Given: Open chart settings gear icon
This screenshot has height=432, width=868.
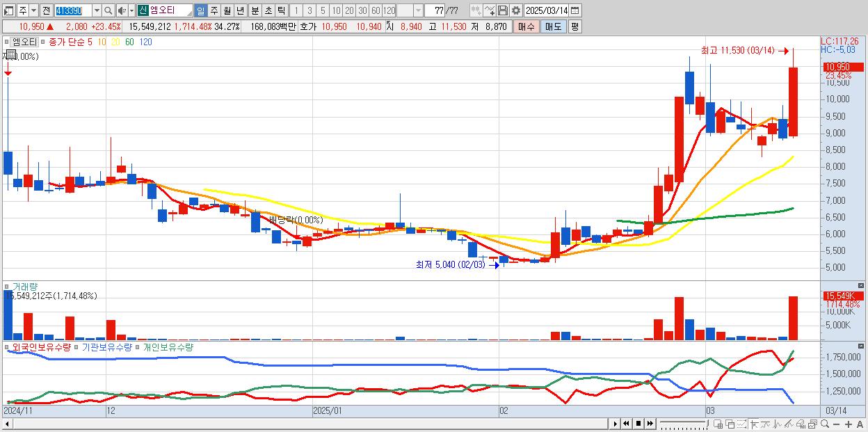Looking at the screenshot, I should [515, 10].
